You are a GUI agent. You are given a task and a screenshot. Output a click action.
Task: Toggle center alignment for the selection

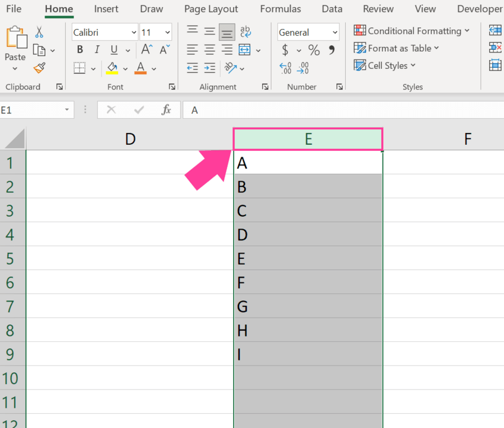pos(209,50)
